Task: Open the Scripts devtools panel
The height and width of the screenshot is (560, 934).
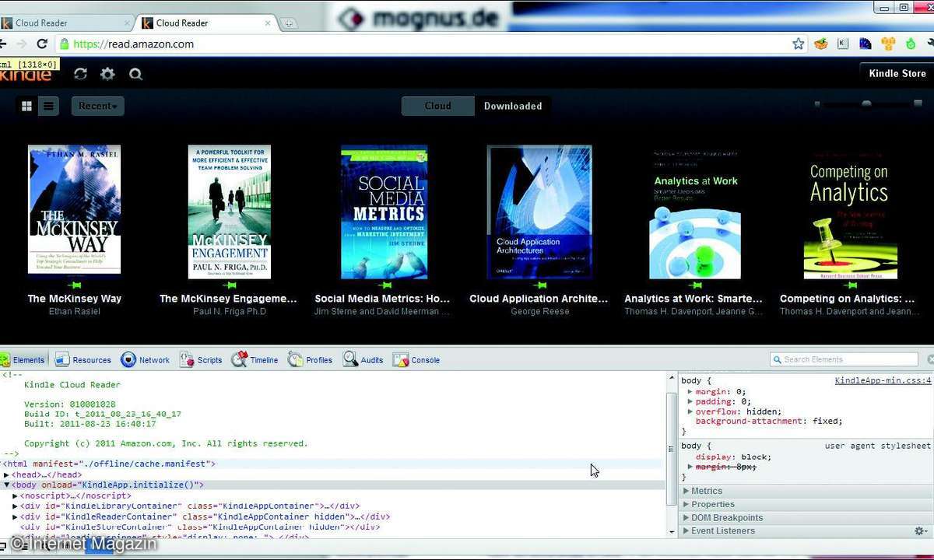Action: click(x=201, y=360)
